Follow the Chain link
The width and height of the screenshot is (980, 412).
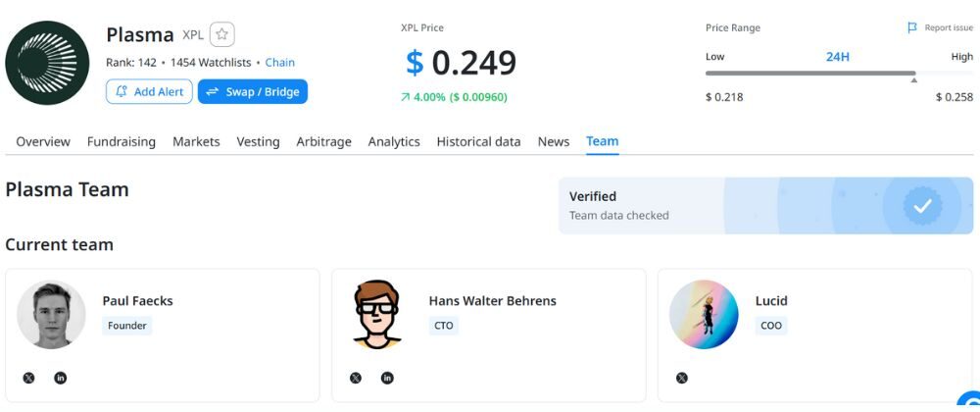coord(279,63)
